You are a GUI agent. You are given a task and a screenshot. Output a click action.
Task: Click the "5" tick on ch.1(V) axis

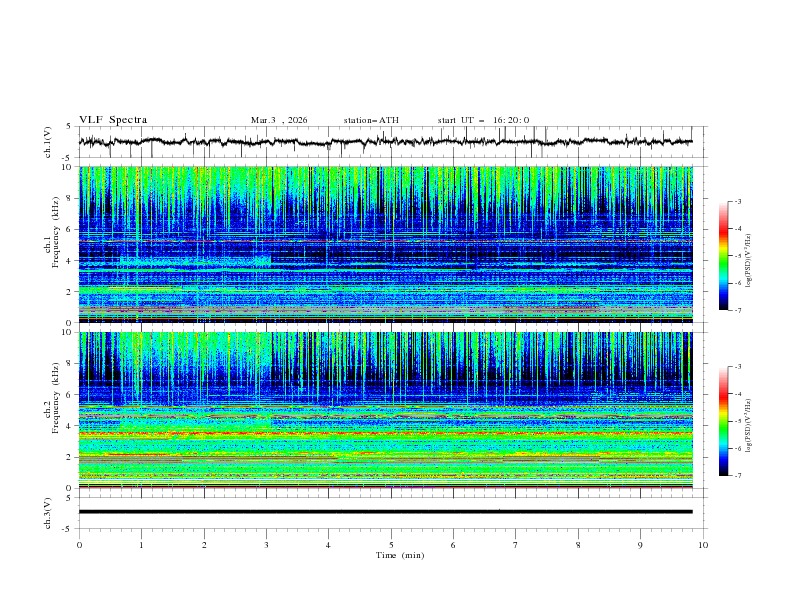(71, 126)
